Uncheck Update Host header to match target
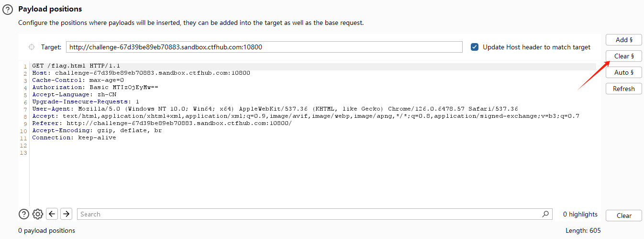 click(x=475, y=47)
